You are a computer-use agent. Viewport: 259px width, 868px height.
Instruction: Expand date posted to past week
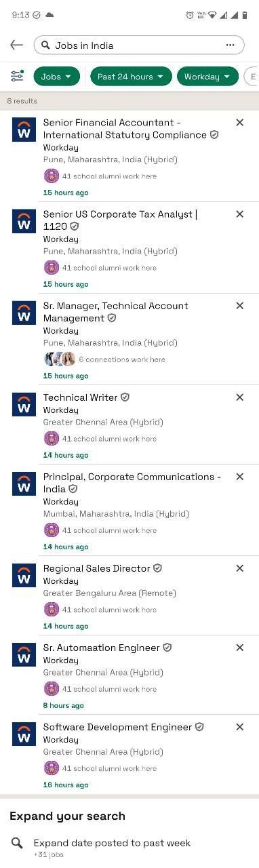pyautogui.click(x=129, y=848)
